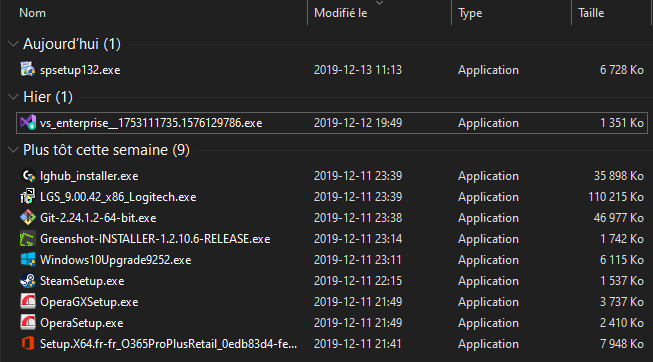Select the Hier (1) group header

[x=48, y=97]
